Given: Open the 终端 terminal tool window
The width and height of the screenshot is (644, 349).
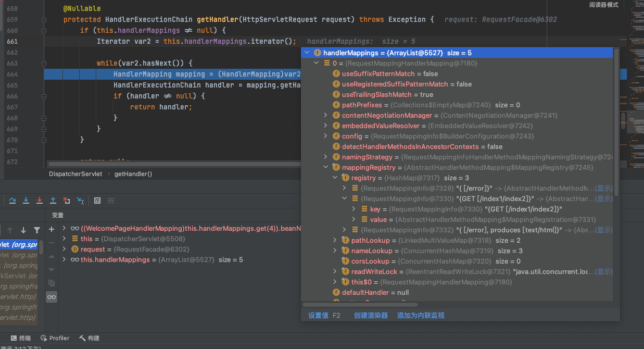Looking at the screenshot, I should [x=20, y=338].
